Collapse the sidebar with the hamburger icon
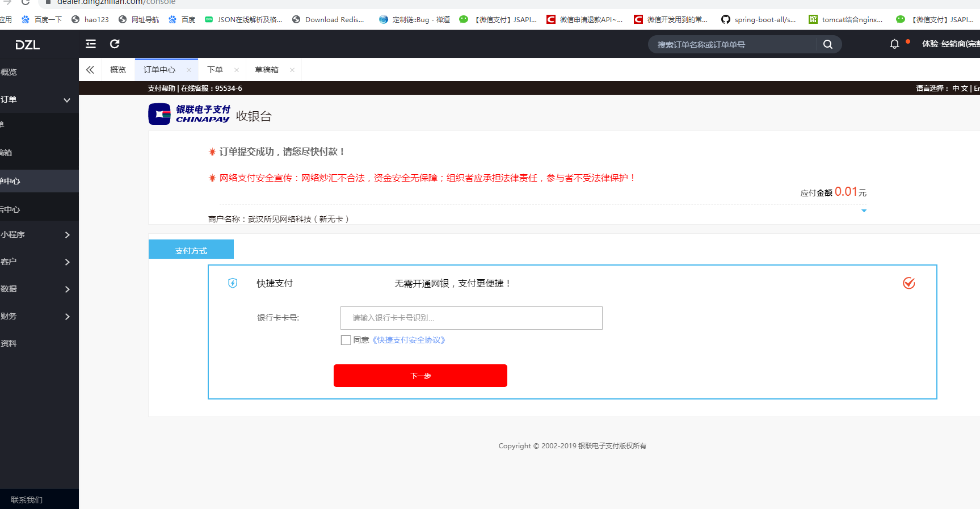 [91, 44]
